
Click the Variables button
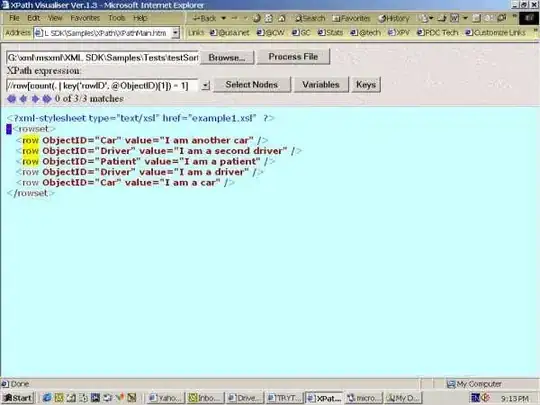click(x=321, y=85)
